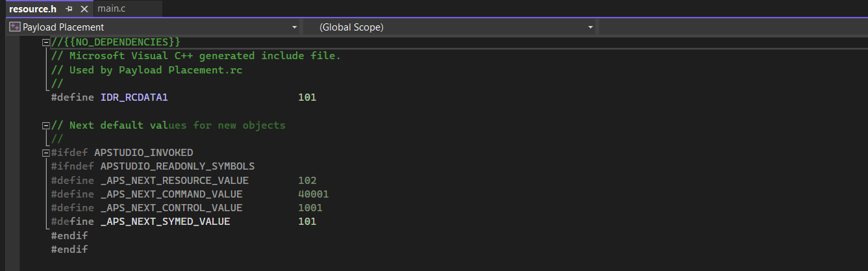
Task: Click the Payload Placement project icon
Action: coord(14,27)
